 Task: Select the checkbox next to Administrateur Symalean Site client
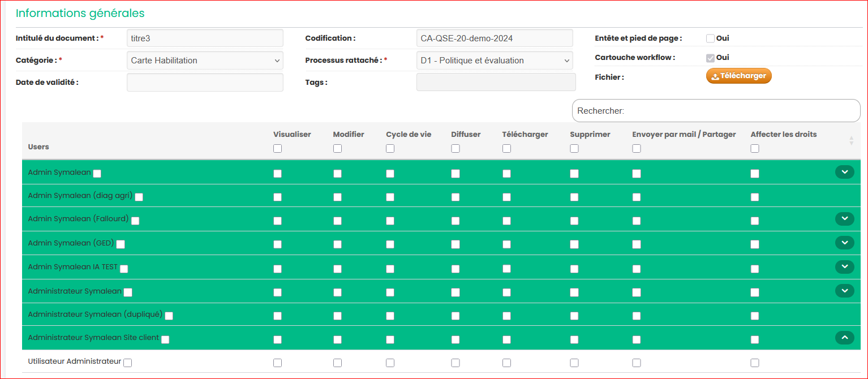click(165, 339)
